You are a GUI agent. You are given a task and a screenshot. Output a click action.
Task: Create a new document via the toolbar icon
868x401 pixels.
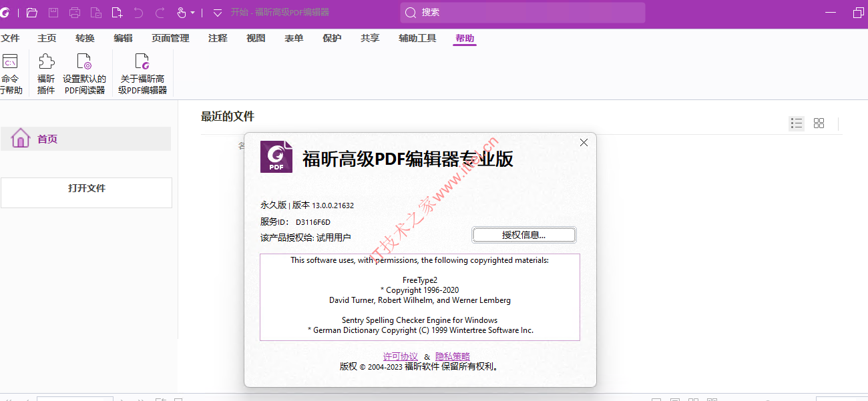pos(116,12)
